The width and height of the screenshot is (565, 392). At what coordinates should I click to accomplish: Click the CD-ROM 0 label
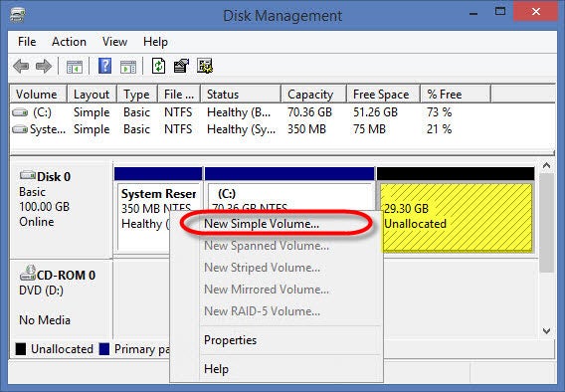66,276
